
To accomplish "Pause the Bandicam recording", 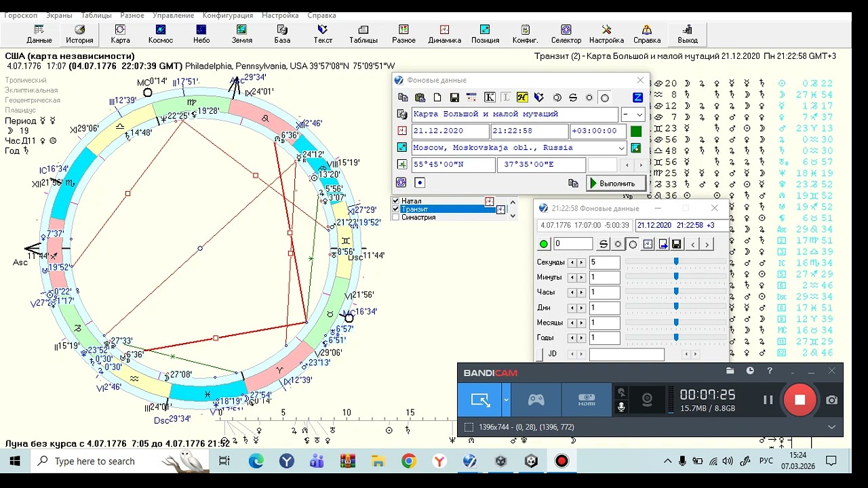I will click(768, 400).
